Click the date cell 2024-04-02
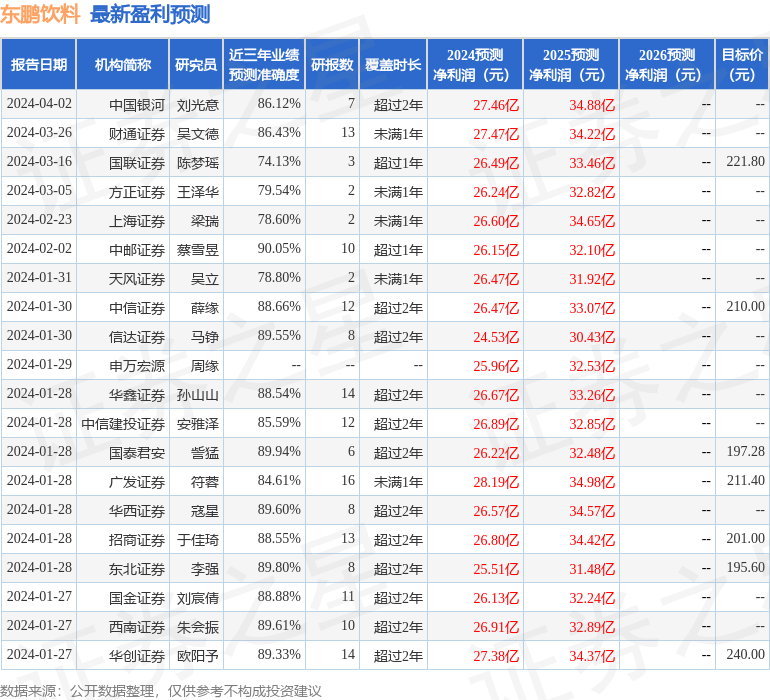This screenshot has width=770, height=700. (39, 104)
